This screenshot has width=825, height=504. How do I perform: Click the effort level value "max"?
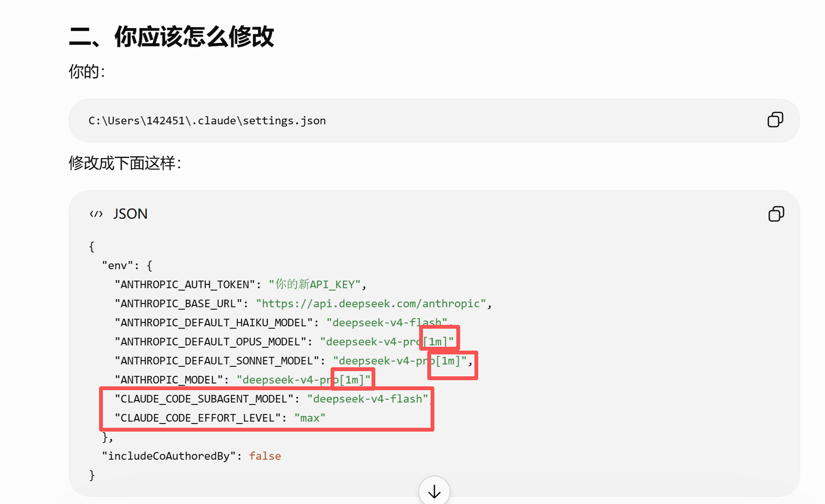pos(310,418)
